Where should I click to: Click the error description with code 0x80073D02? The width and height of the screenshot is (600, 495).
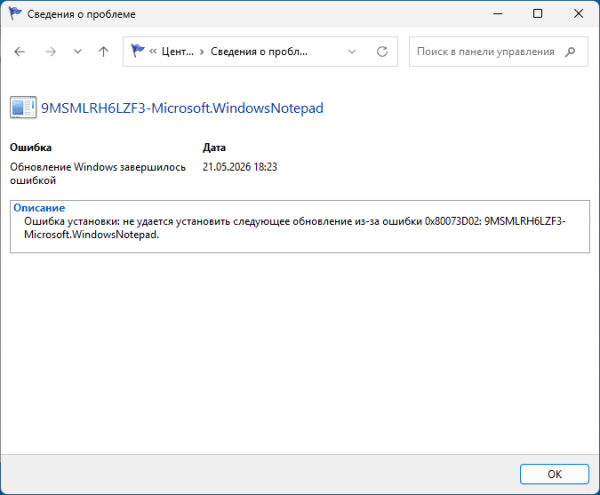coord(295,228)
